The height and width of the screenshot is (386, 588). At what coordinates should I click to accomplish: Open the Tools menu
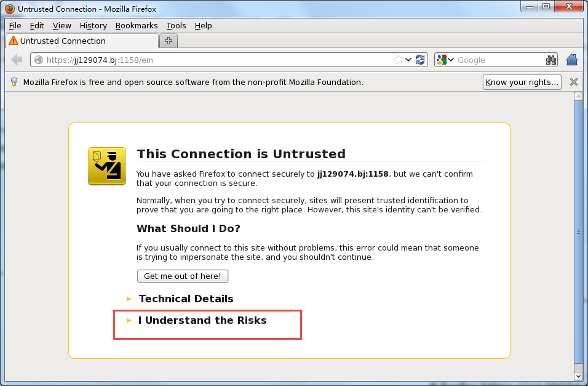click(x=176, y=26)
